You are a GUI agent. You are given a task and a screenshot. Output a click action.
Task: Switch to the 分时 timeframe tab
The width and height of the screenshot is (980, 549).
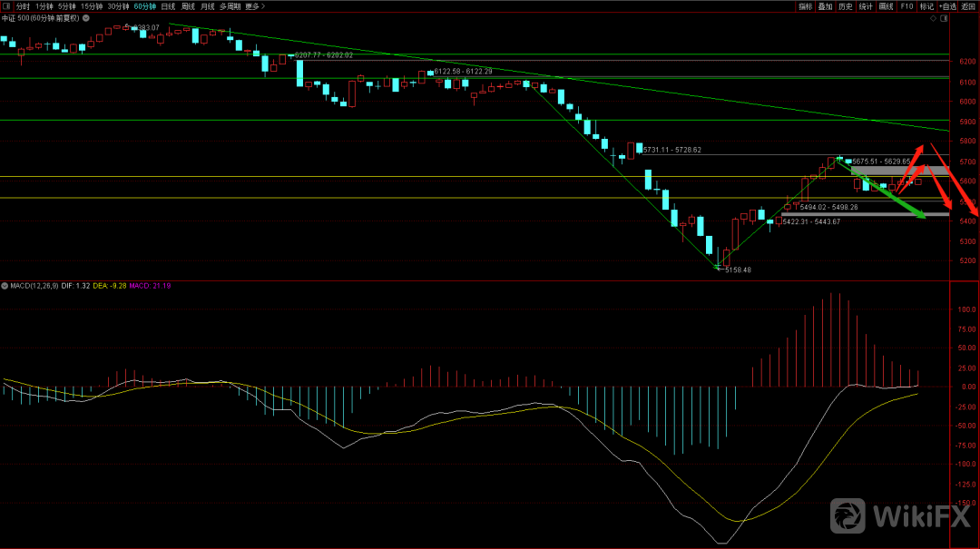pyautogui.click(x=23, y=6)
